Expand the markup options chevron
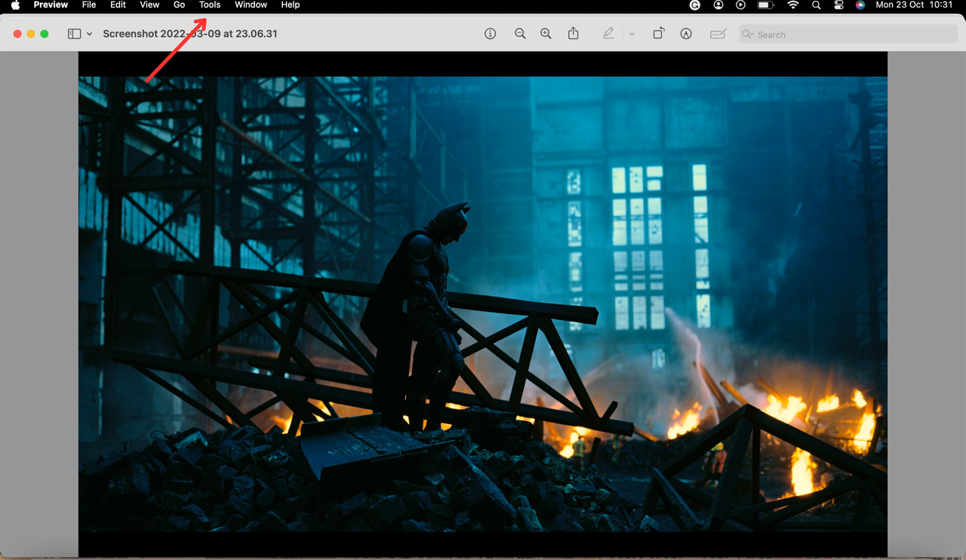 coord(632,33)
